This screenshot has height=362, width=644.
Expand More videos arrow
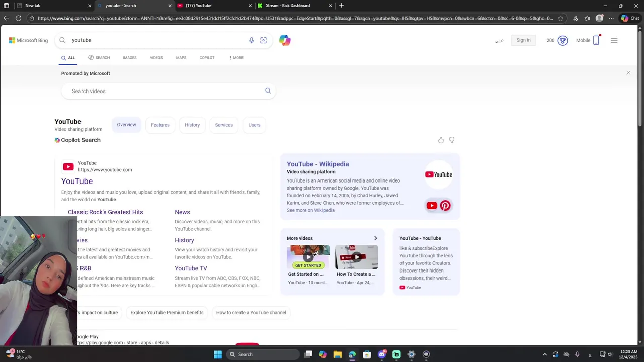pos(375,238)
